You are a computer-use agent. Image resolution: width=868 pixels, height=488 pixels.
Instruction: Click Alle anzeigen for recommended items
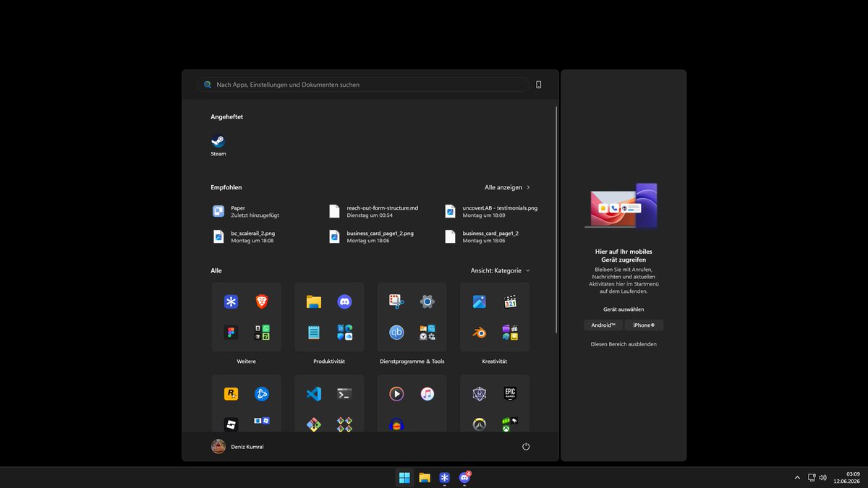tap(508, 187)
